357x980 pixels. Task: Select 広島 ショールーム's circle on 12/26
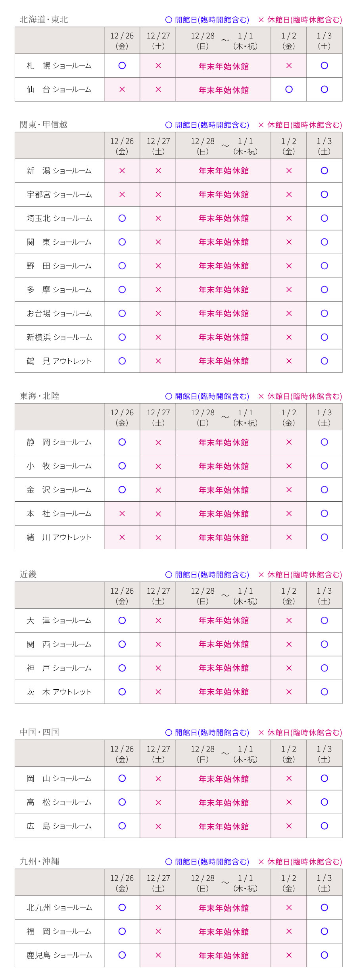point(122,826)
